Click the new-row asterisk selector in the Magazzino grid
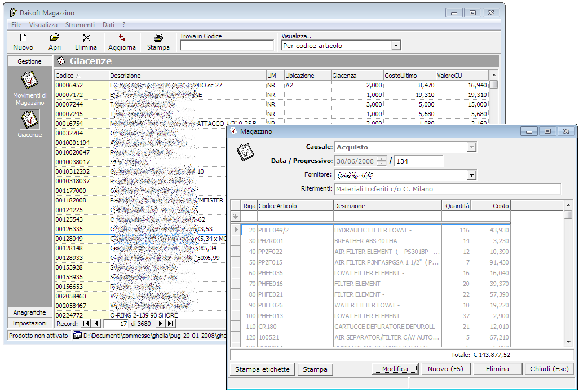 [x=236, y=217]
